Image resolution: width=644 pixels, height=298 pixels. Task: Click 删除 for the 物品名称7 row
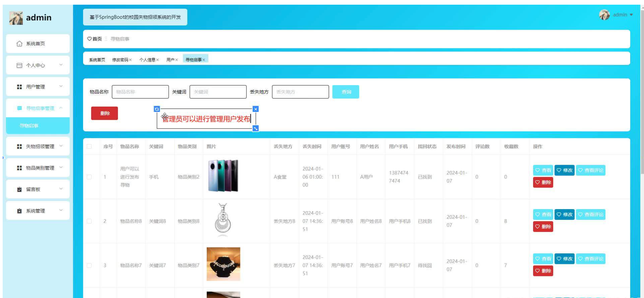(543, 271)
